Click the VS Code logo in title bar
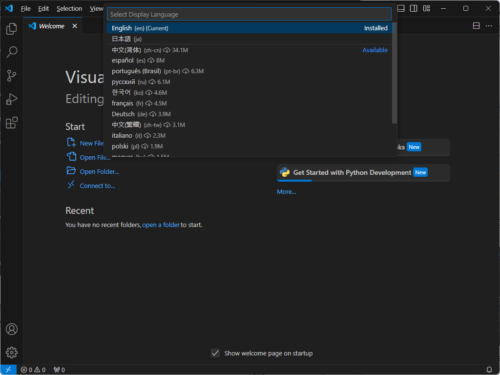The width and height of the screenshot is (500, 375). coord(9,8)
